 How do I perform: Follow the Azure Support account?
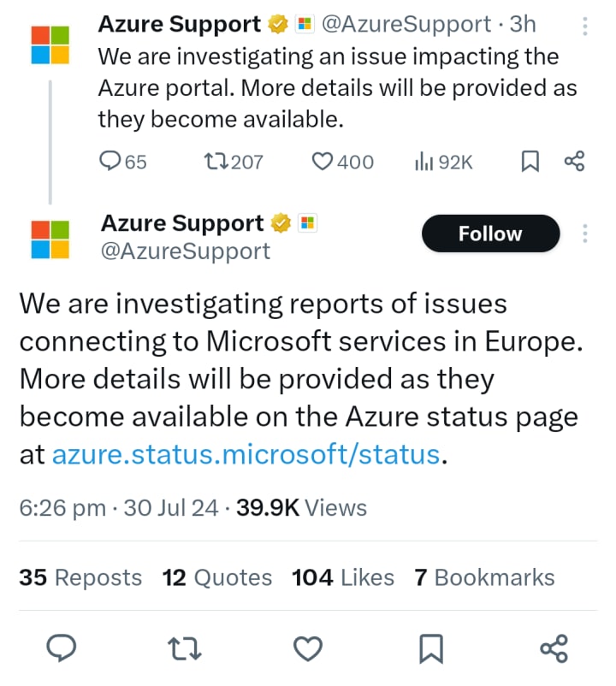tap(490, 234)
